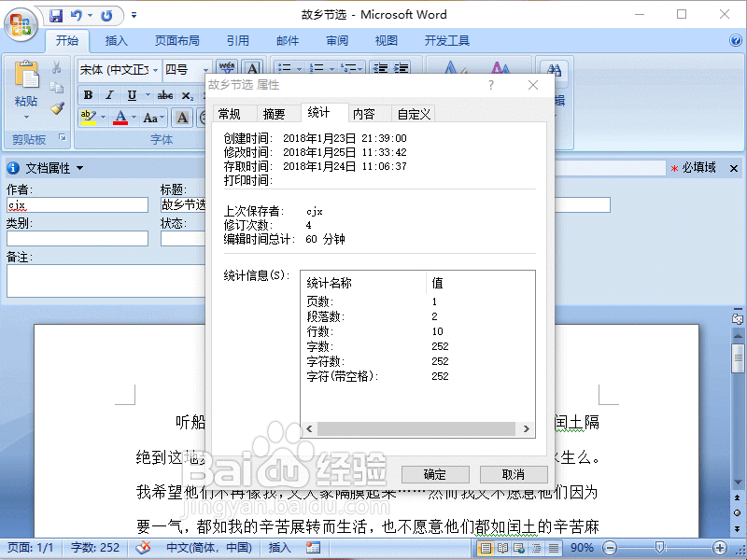Viewport: 747px width, 560px height.
Task: Copy the selection with copy icon
Action: click(x=57, y=88)
